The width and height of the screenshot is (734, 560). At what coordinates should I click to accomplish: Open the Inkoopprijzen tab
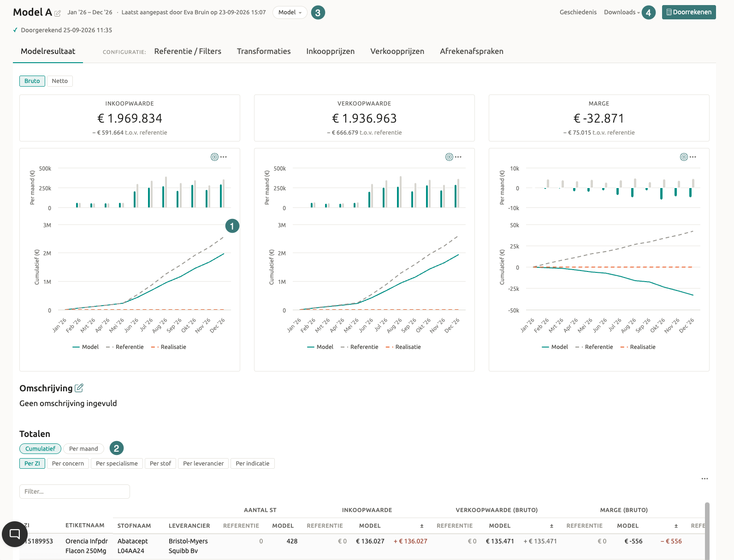tap(331, 51)
